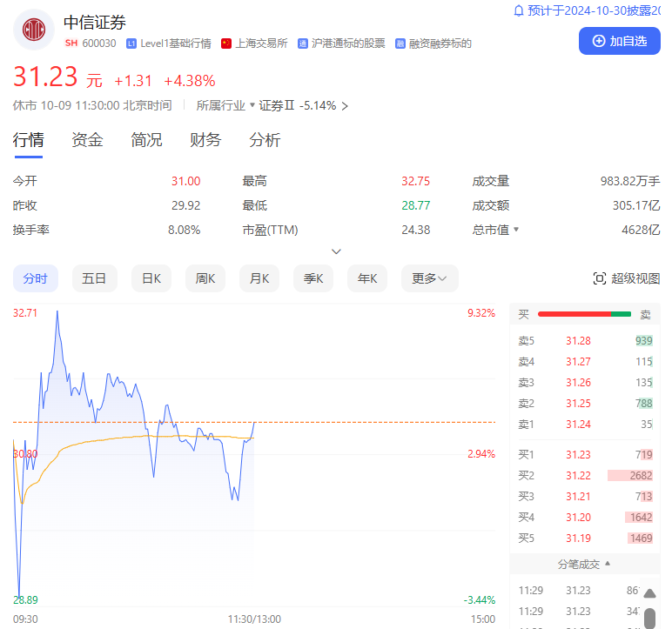The width and height of the screenshot is (672, 629).
Task: Select the 年K chart view
Action: point(367,278)
